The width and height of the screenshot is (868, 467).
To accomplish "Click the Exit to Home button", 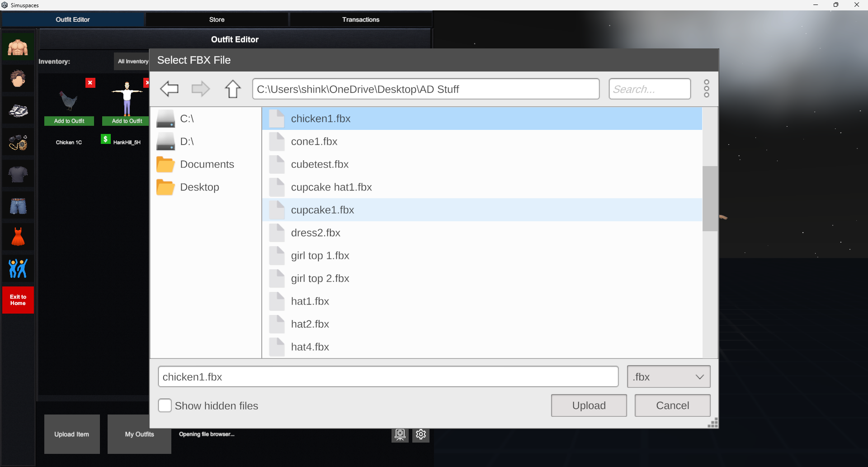I will coord(18,300).
